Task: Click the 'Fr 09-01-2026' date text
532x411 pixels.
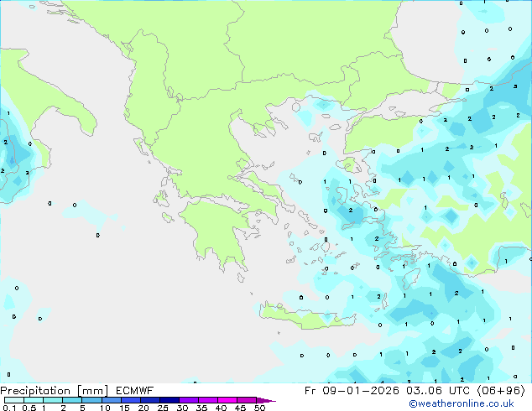Action: click(352, 391)
